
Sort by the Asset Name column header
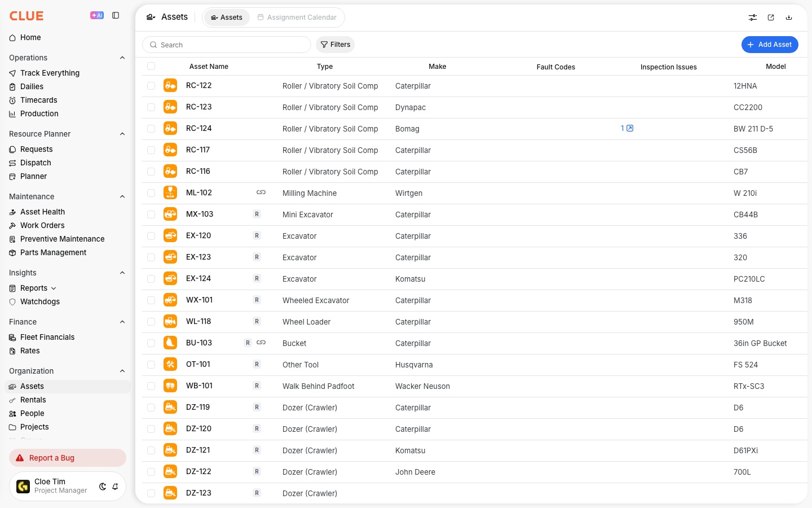coord(209,66)
